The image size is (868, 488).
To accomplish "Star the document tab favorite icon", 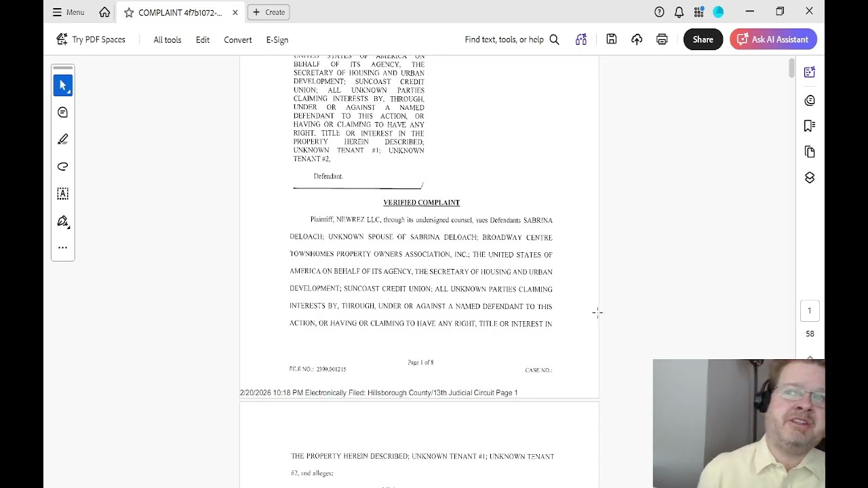I will click(129, 12).
